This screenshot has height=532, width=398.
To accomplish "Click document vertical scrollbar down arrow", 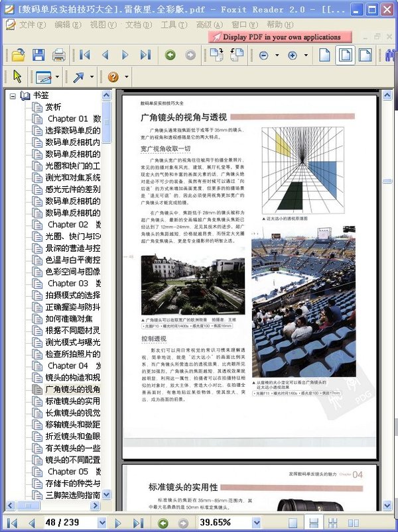I will click(x=387, y=505).
